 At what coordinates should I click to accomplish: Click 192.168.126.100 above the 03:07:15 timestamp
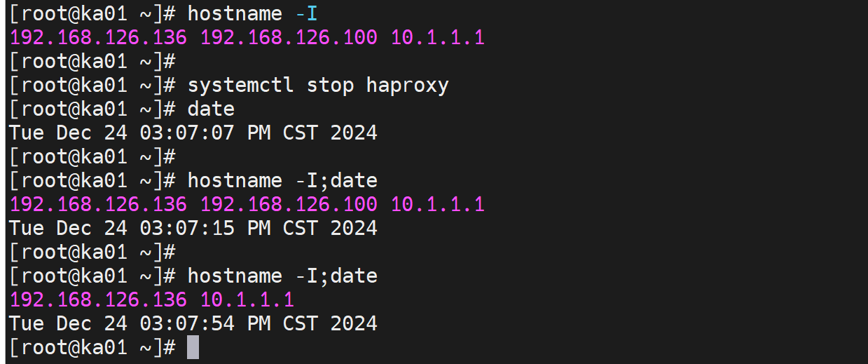(x=289, y=204)
